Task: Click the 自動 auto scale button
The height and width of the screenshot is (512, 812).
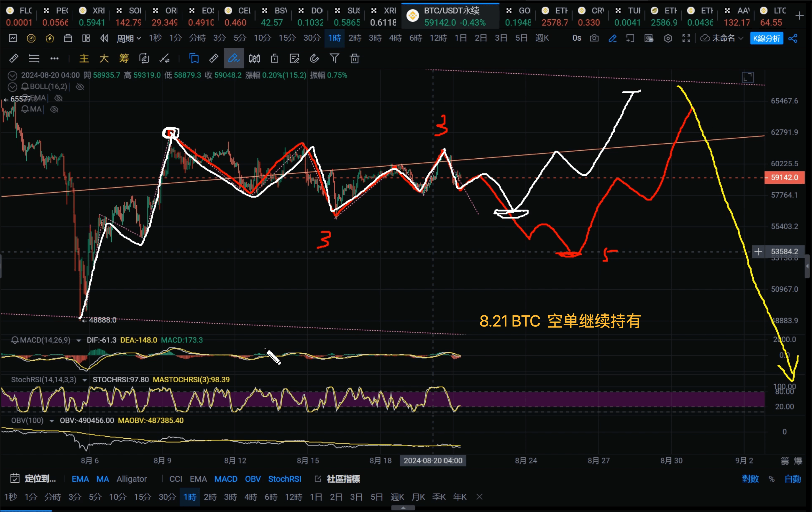Action: click(x=793, y=479)
